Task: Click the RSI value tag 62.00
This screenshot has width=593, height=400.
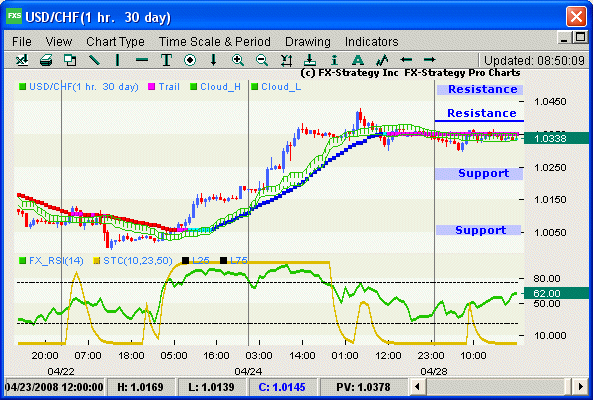Action: [x=556, y=293]
